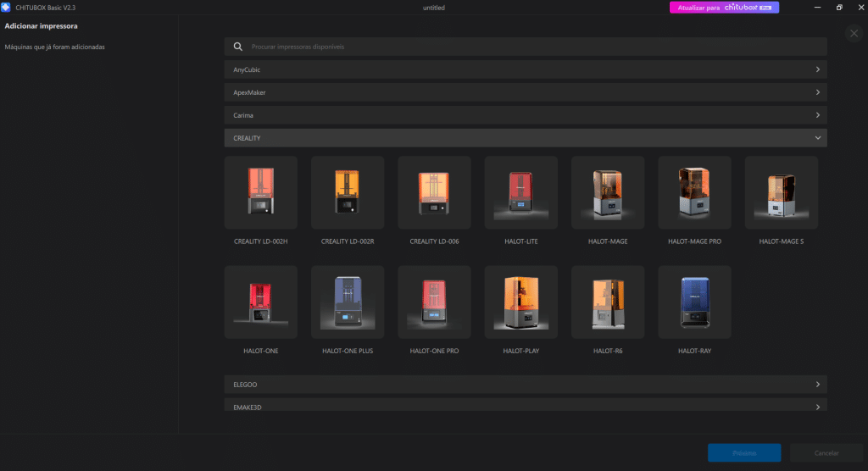Click the 'HALOT-RAY' label text

695,351
